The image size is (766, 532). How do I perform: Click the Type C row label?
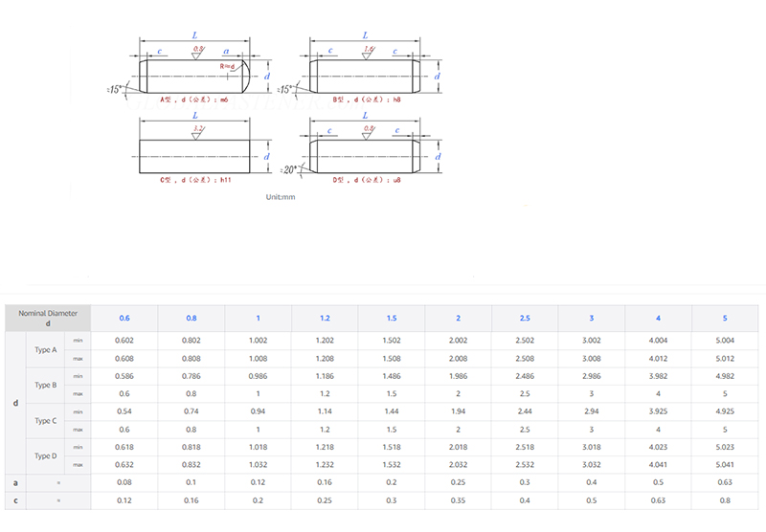46,420
